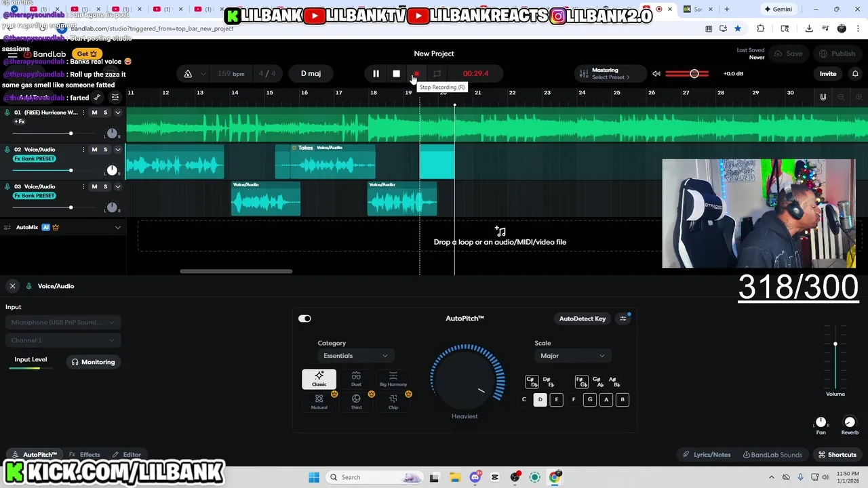Screen dimensions: 868x488
Task: Mute track 01 Hurricane
Action: (94, 113)
